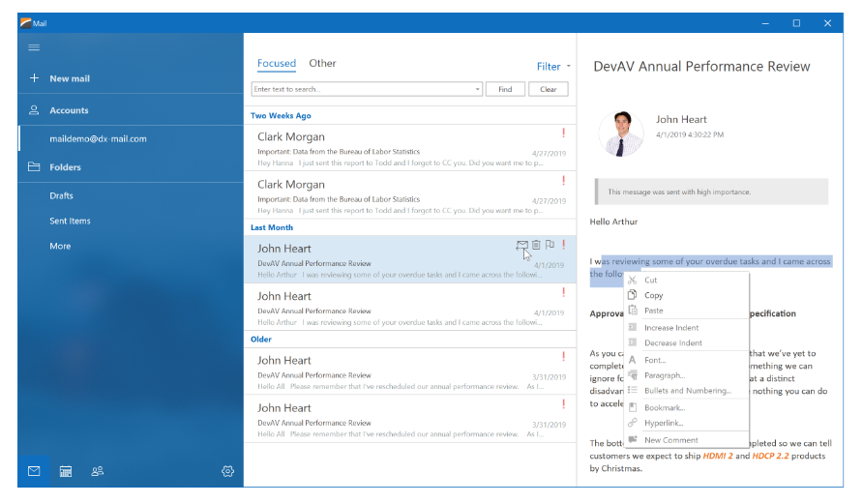Click Bullets and Numbering list icon
Screen dimensions: 863x504
(633, 390)
